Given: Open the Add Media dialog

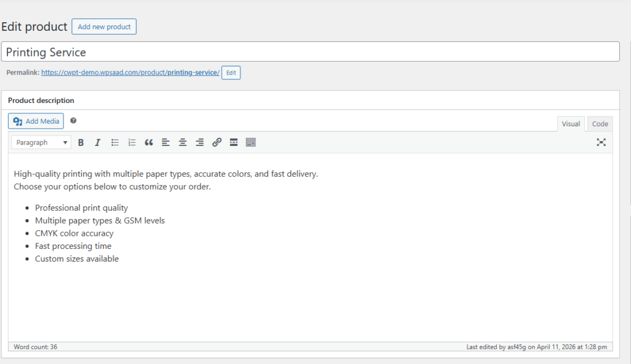Looking at the screenshot, I should 35,121.
